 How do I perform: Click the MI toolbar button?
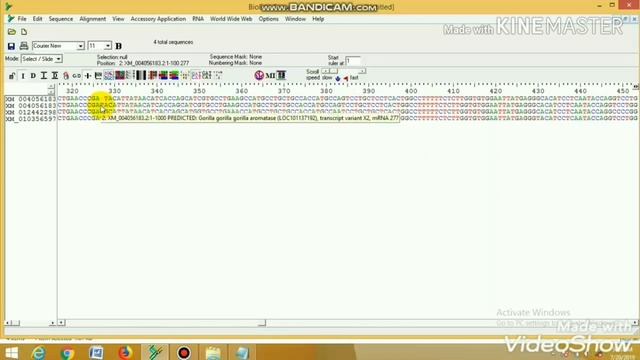(x=270, y=76)
